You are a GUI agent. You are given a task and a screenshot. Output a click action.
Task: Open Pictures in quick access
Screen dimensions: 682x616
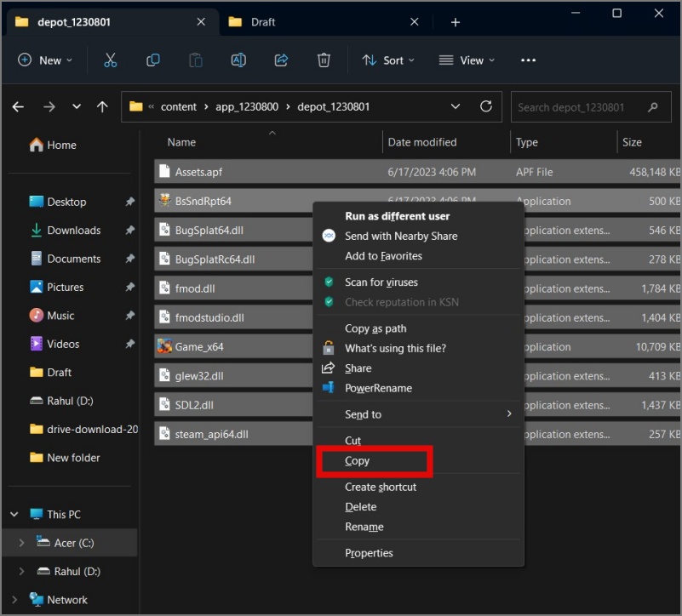pos(56,287)
